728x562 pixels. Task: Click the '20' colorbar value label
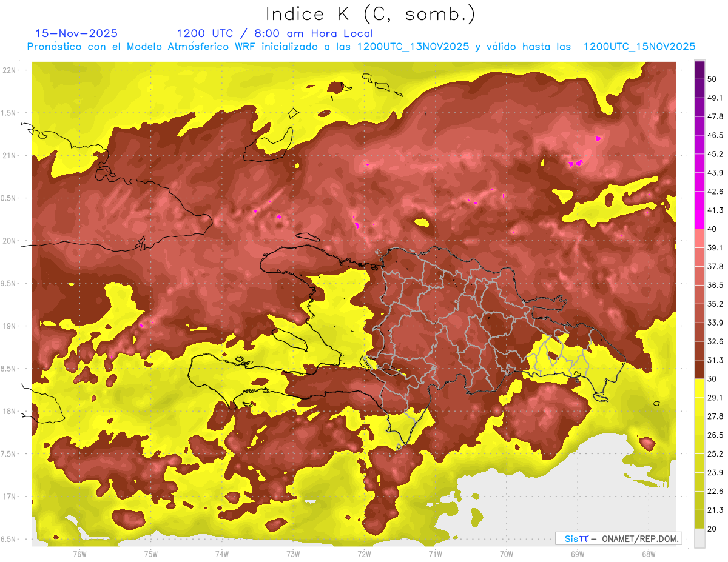click(x=713, y=529)
